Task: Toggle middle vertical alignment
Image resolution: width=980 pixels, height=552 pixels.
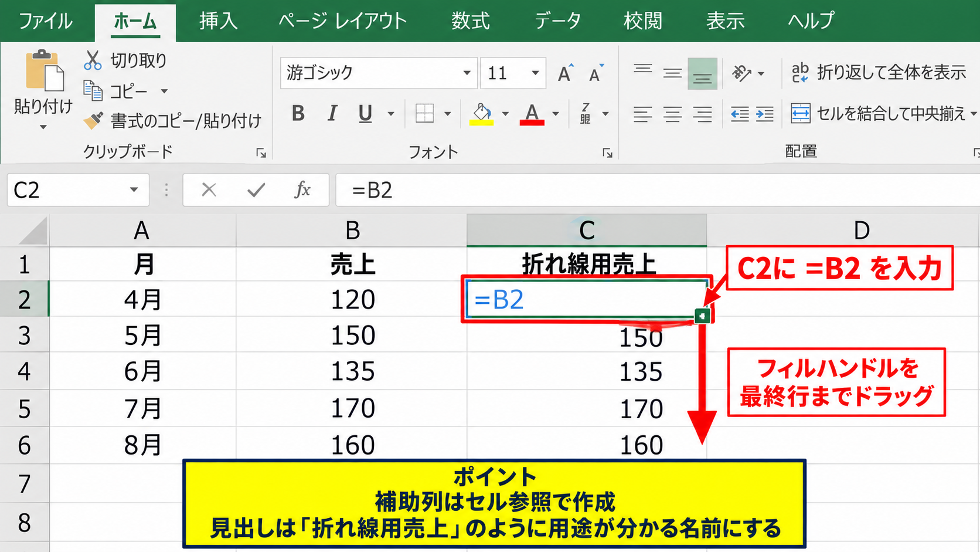Action: coord(672,73)
